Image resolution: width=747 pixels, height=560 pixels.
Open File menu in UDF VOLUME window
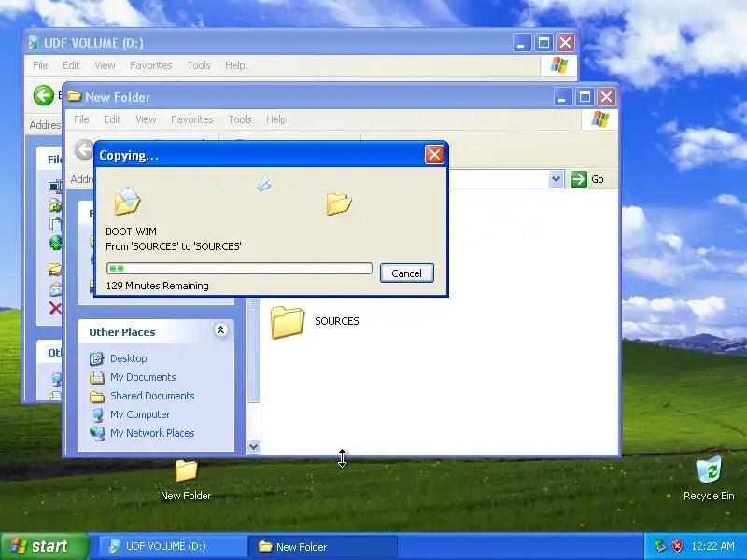pos(40,65)
